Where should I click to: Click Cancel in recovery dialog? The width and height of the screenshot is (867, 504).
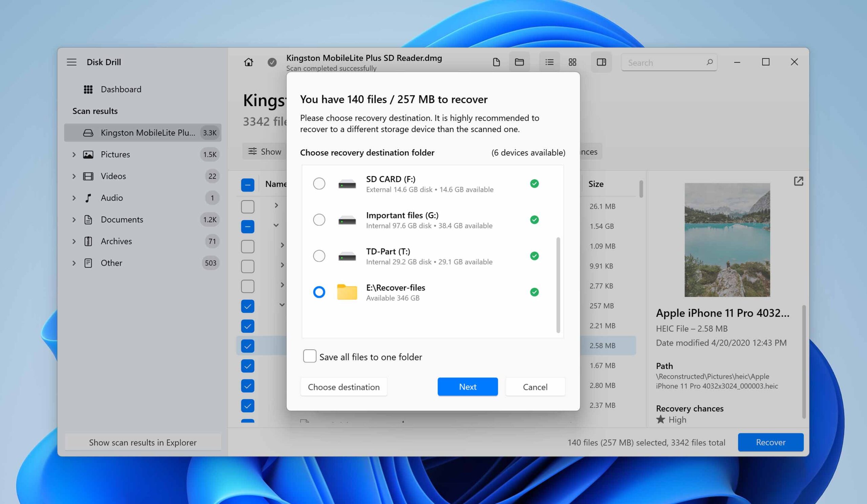click(x=535, y=387)
